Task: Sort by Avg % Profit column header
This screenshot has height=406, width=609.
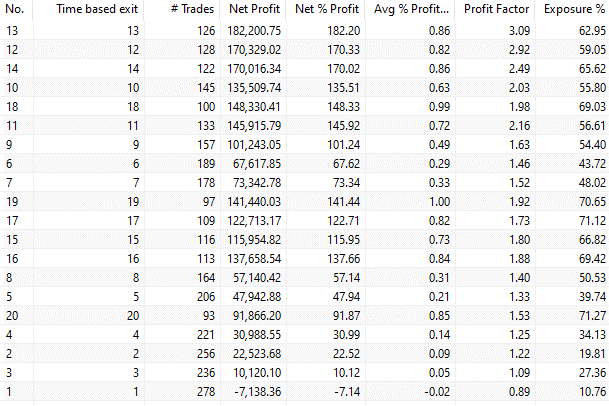Action: point(417,11)
